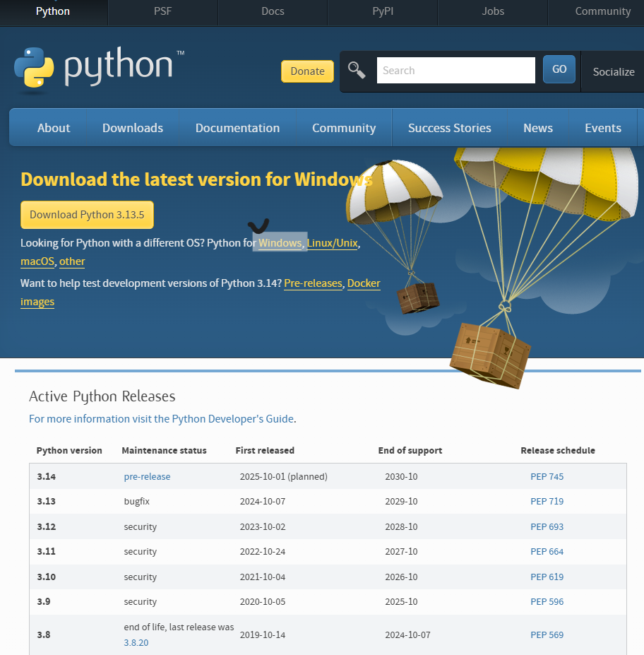Click the Maintenance status column header

click(x=164, y=450)
